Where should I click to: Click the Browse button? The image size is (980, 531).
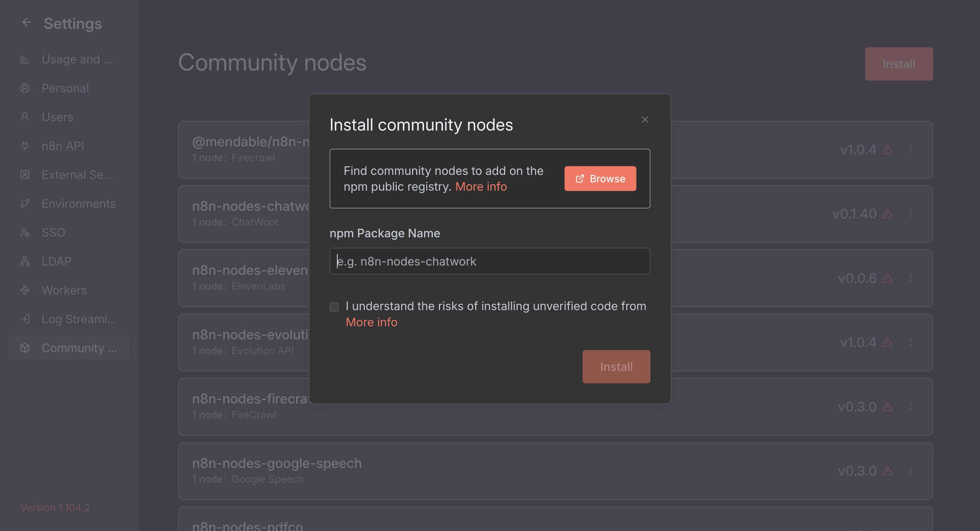(600, 179)
